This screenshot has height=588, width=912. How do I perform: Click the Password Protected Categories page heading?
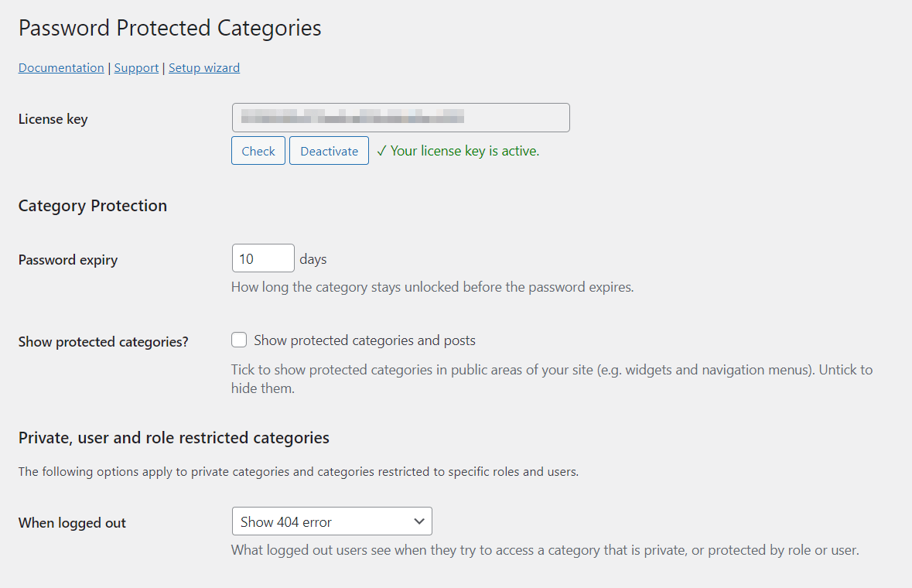(x=169, y=28)
